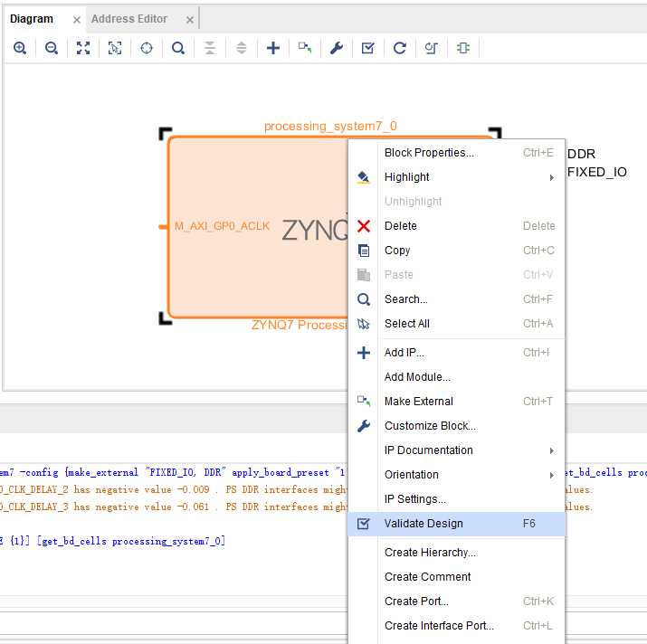Viewport: 647px width, 644px height.
Task: Click the processing_system7_0 block name label
Action: click(330, 126)
